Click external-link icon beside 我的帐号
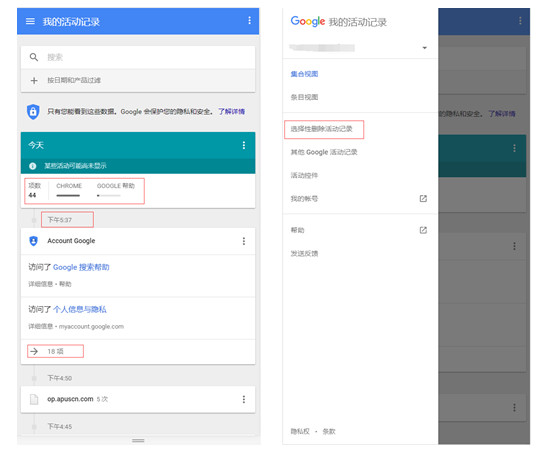The image size is (546, 458). (423, 199)
